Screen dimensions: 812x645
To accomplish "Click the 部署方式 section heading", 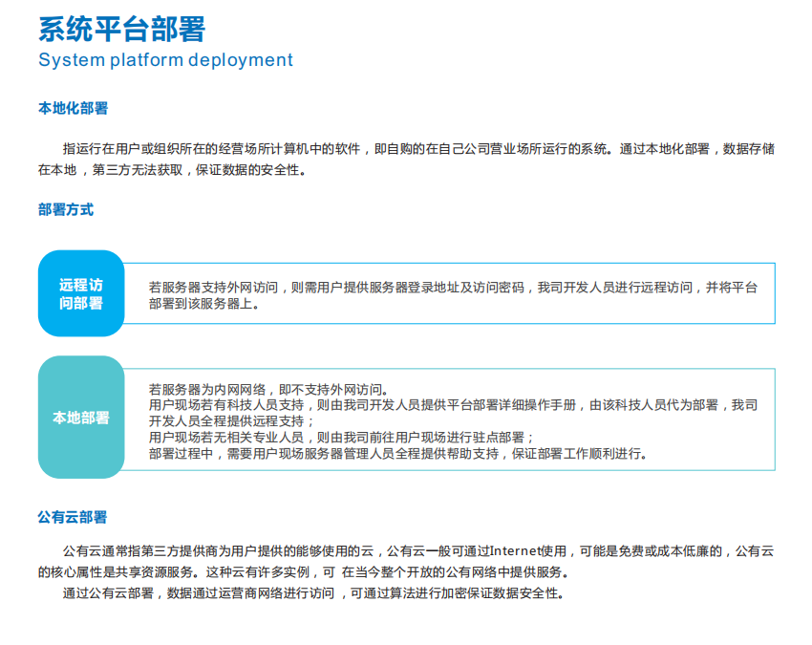I will click(x=65, y=208).
